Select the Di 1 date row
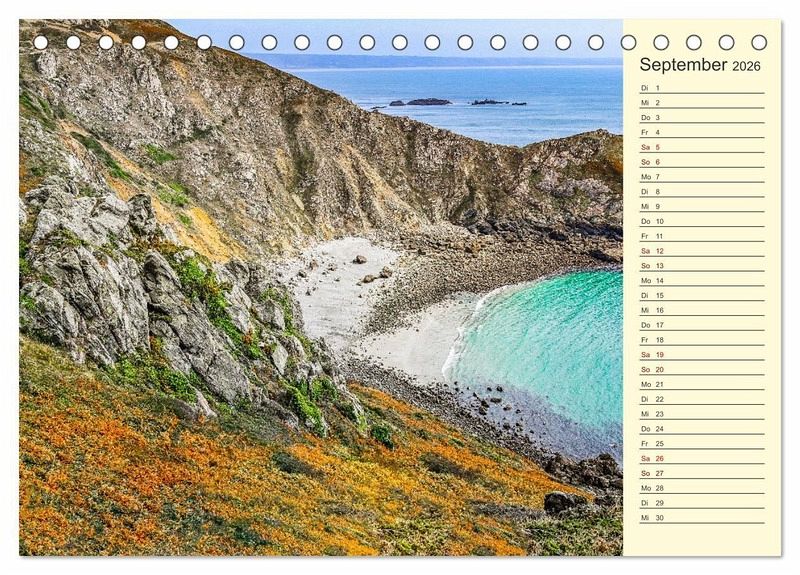This screenshot has height=575, width=800. tap(701, 88)
